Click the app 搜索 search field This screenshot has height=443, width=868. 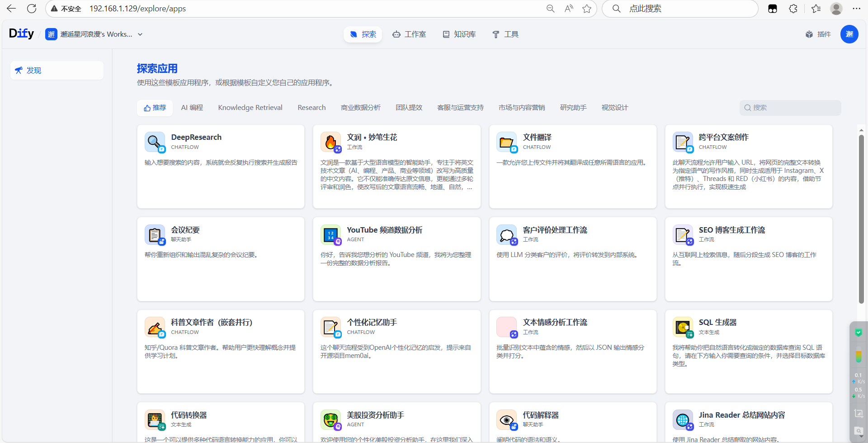pyautogui.click(x=790, y=108)
